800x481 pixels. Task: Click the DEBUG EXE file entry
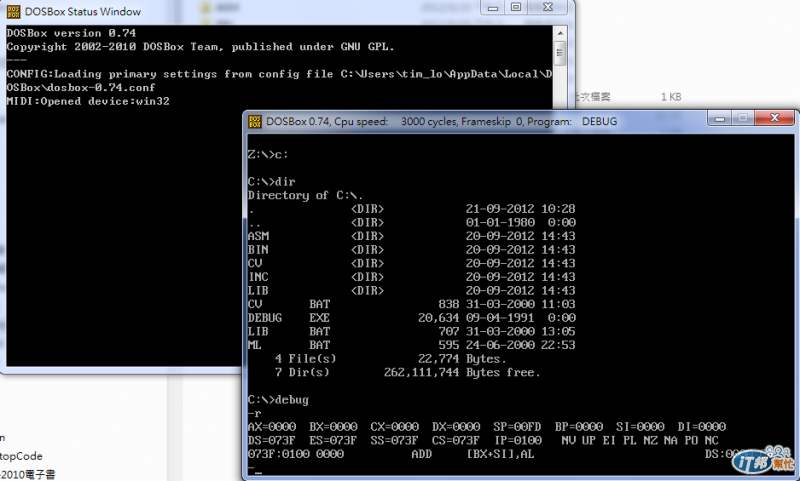pyautogui.click(x=411, y=318)
